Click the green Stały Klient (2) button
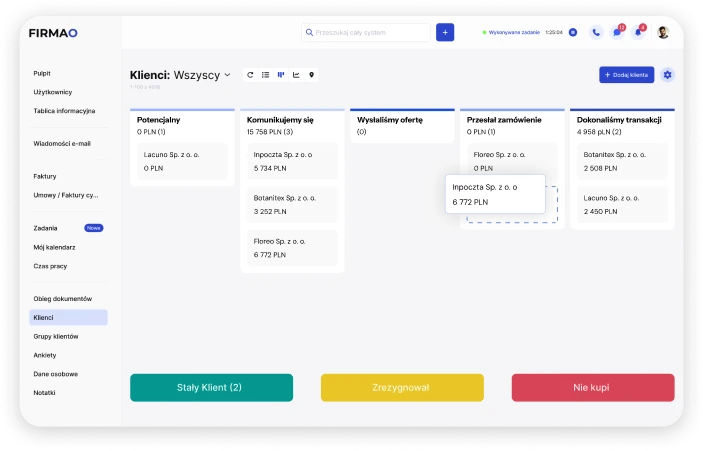703x451 pixels. pos(211,387)
